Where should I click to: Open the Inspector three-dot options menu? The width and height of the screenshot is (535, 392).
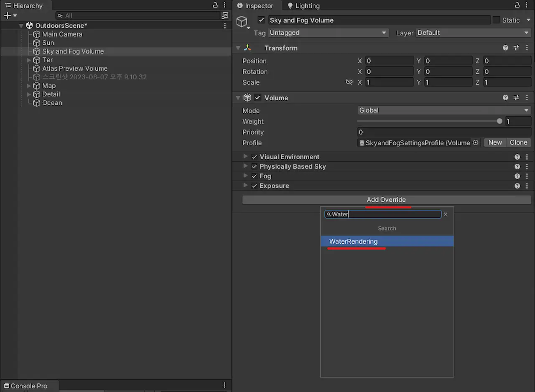[527, 5]
